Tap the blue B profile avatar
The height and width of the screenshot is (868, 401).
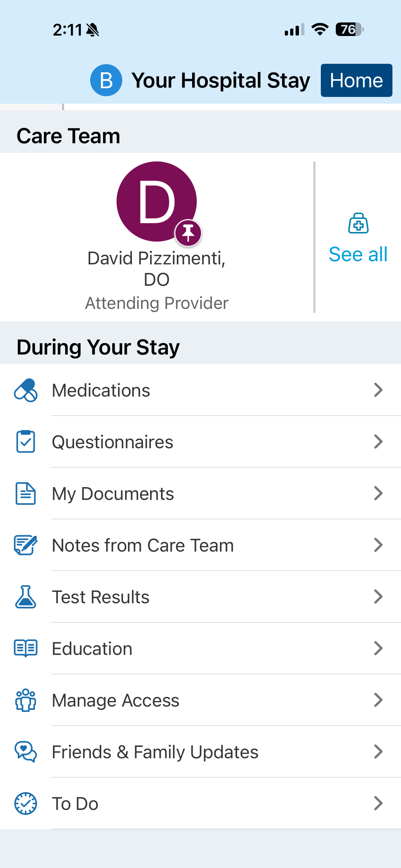[106, 80]
